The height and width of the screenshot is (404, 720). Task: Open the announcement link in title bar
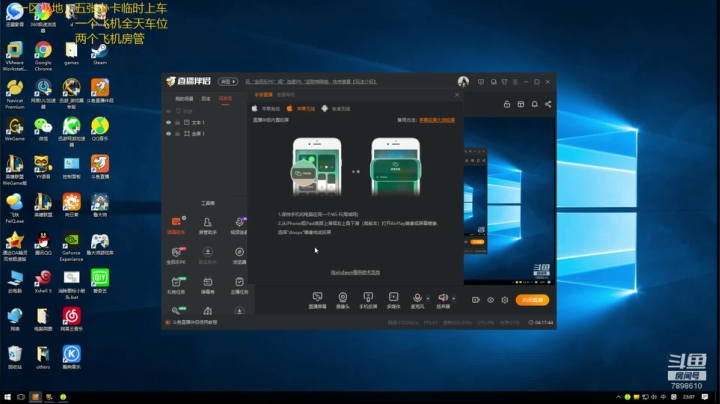311,81
